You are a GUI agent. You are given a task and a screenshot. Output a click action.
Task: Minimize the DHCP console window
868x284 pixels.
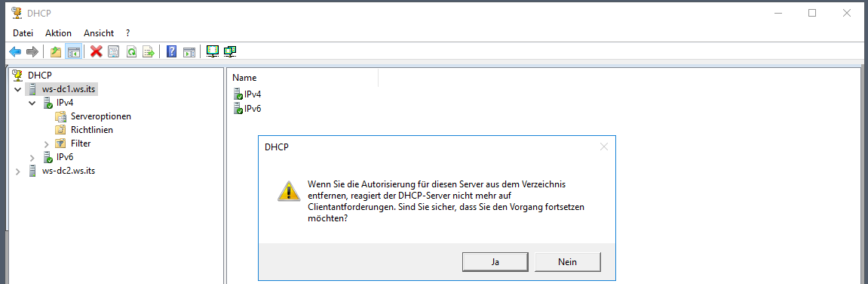point(778,13)
